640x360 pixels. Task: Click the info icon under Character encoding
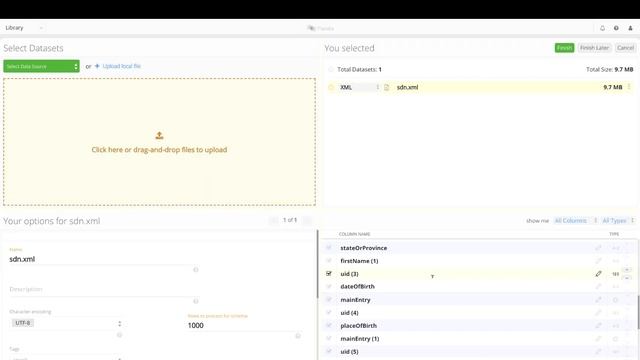click(x=120, y=335)
